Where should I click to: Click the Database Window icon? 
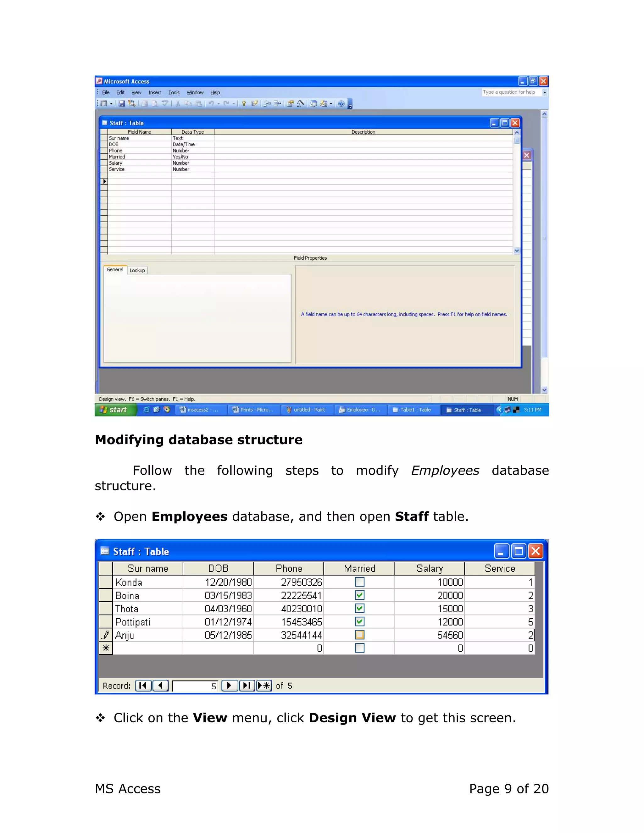(x=313, y=104)
